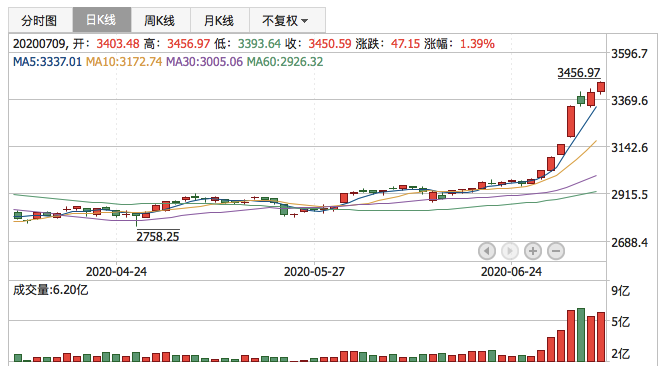Viewport: 663px width, 375px height.
Task: Click the scroll-left arrow icon on chart
Action: pyautogui.click(x=487, y=251)
